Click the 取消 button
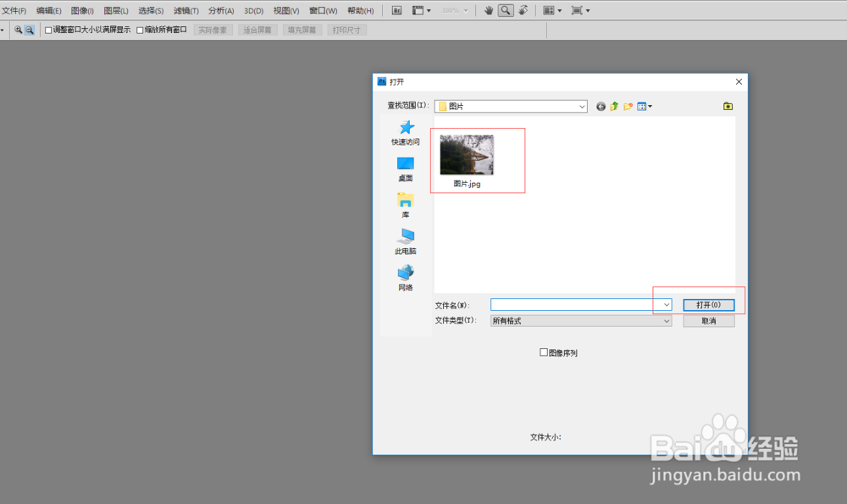The height and width of the screenshot is (504, 847). click(709, 321)
